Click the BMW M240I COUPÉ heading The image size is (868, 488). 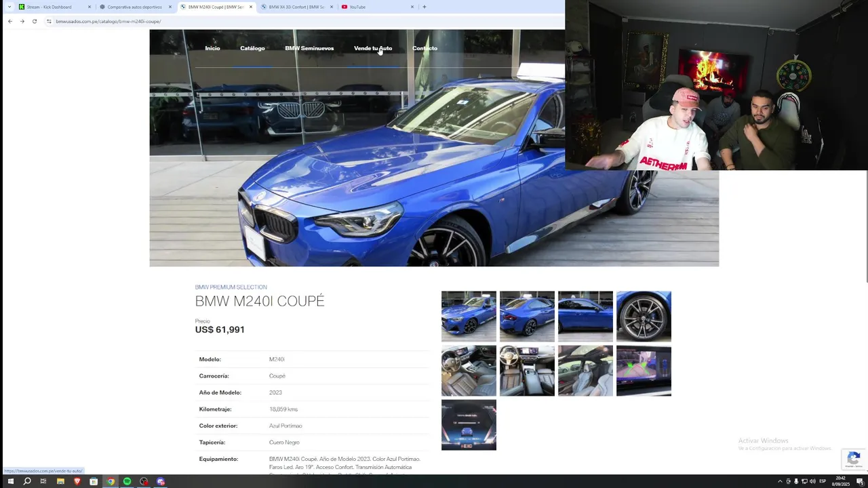pyautogui.click(x=260, y=301)
